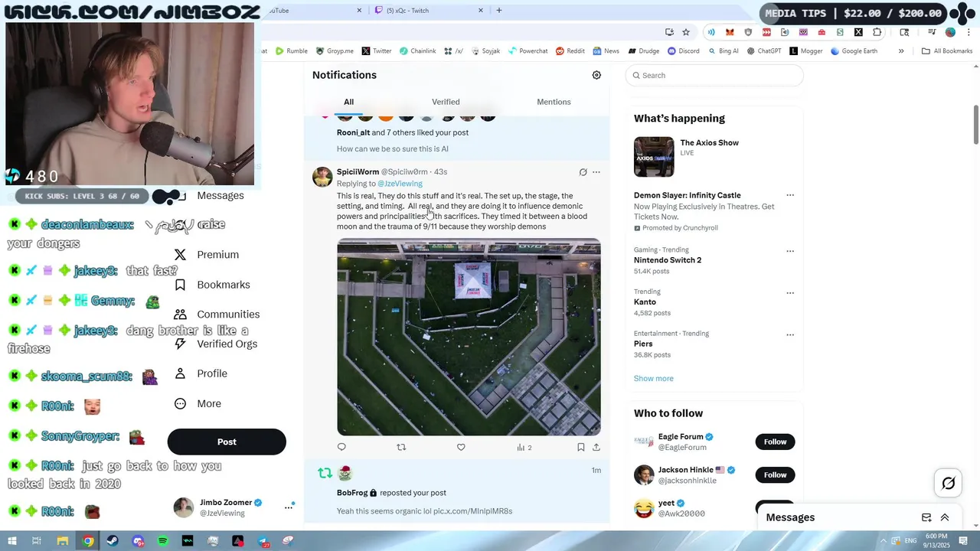
Task: Switch to the Verified notifications tab
Action: pyautogui.click(x=446, y=102)
